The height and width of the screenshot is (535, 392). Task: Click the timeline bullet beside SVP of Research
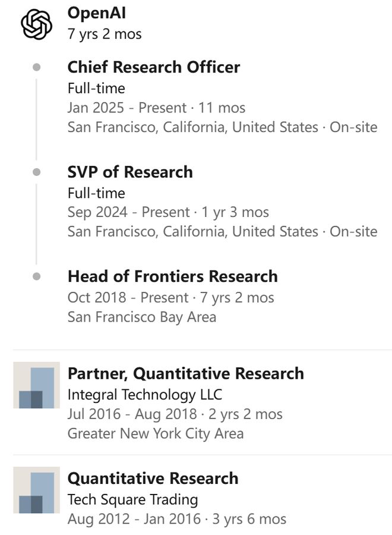[37, 172]
